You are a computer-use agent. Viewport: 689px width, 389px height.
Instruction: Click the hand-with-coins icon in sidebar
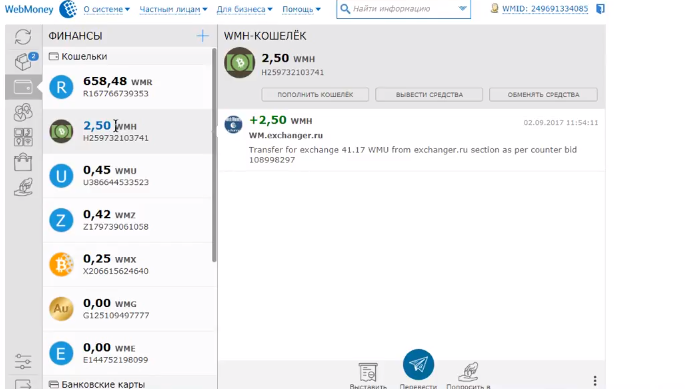23,187
